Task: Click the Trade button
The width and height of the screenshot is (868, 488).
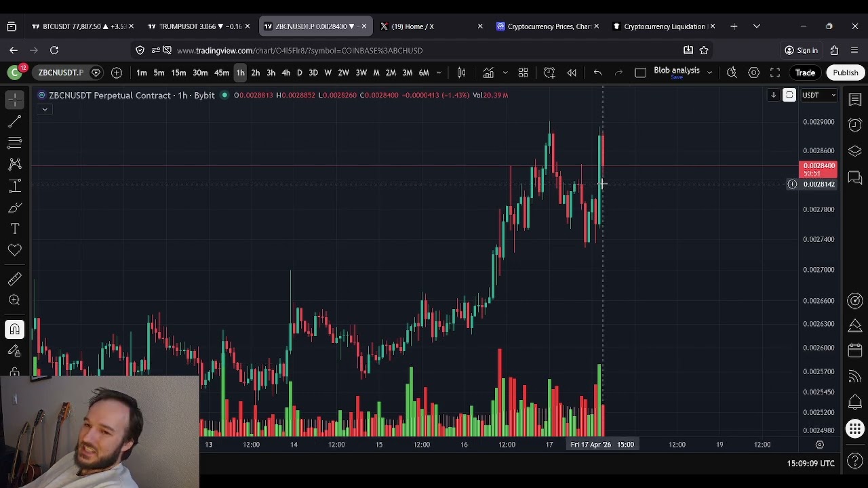Action: point(805,73)
